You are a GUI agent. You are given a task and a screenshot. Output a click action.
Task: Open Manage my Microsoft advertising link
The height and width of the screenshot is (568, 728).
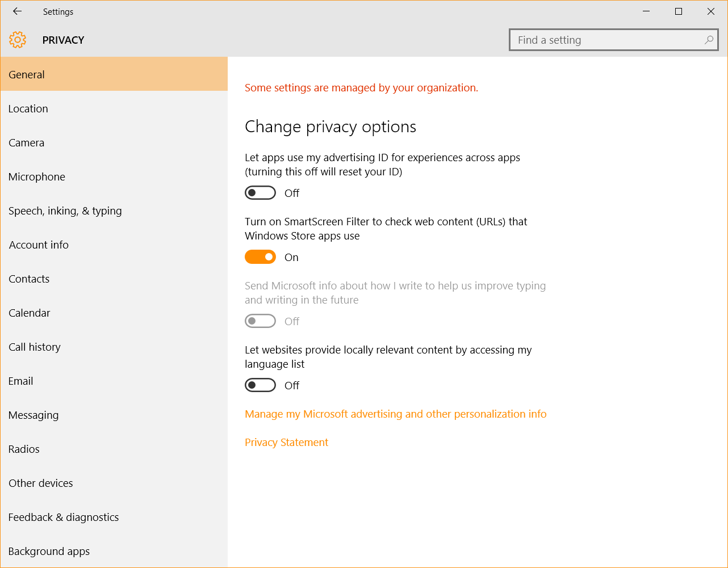click(395, 414)
